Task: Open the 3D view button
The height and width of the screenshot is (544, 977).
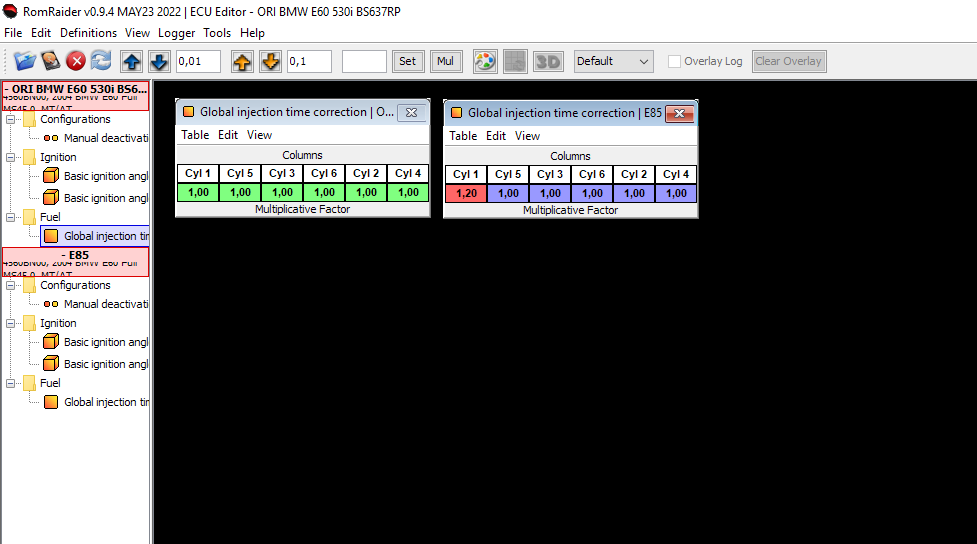Action: (x=548, y=61)
